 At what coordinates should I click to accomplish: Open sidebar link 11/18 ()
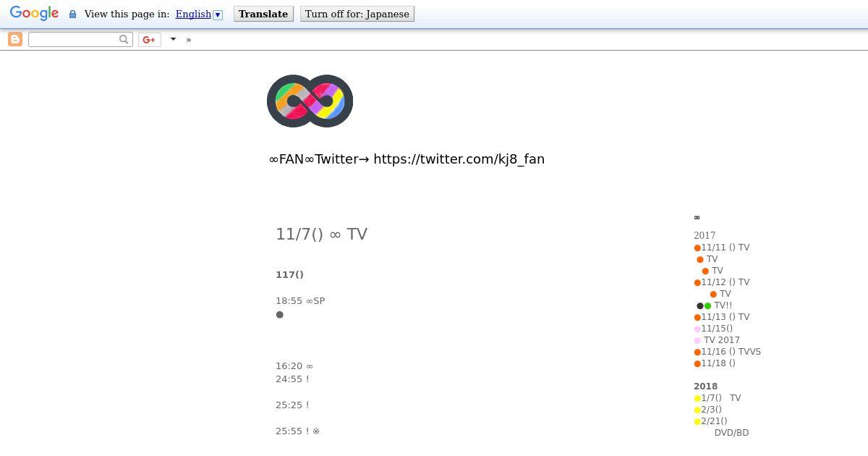pos(718,363)
